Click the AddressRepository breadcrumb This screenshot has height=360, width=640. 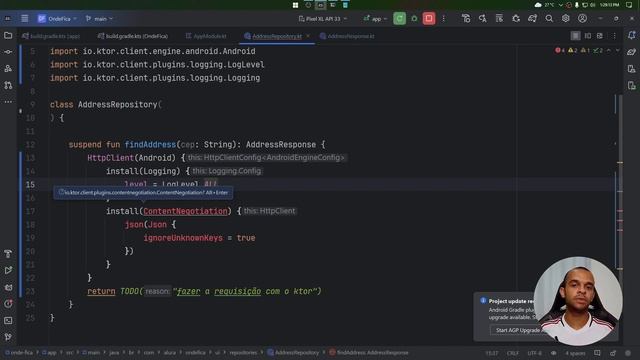pyautogui.click(x=293, y=353)
